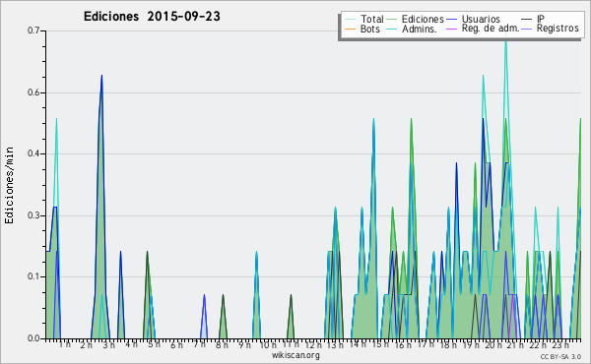Click the 18 h x-axis label

pyautogui.click(x=448, y=344)
